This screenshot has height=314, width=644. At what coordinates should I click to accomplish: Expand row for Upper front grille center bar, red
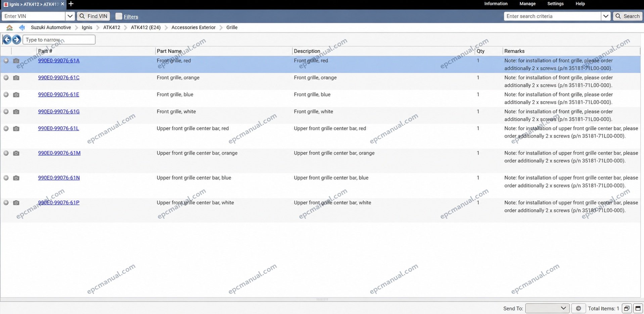coord(6,129)
